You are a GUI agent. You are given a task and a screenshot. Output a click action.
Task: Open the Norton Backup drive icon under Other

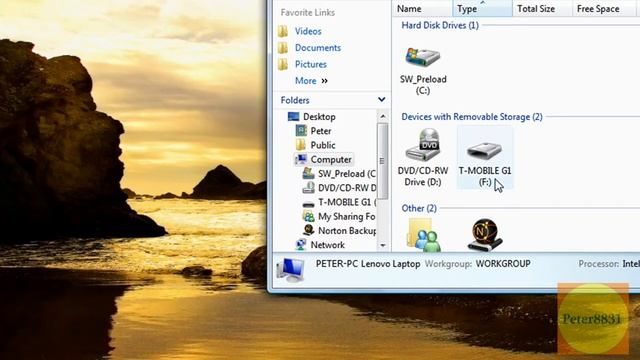484,235
